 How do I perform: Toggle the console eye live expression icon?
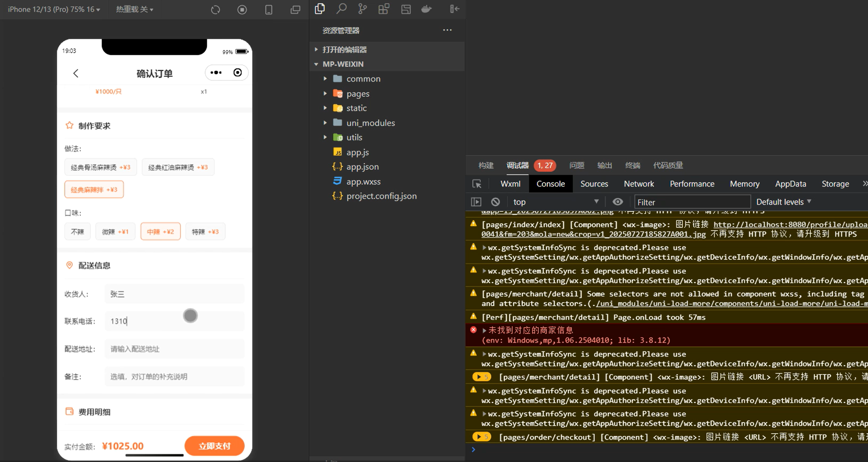point(618,202)
